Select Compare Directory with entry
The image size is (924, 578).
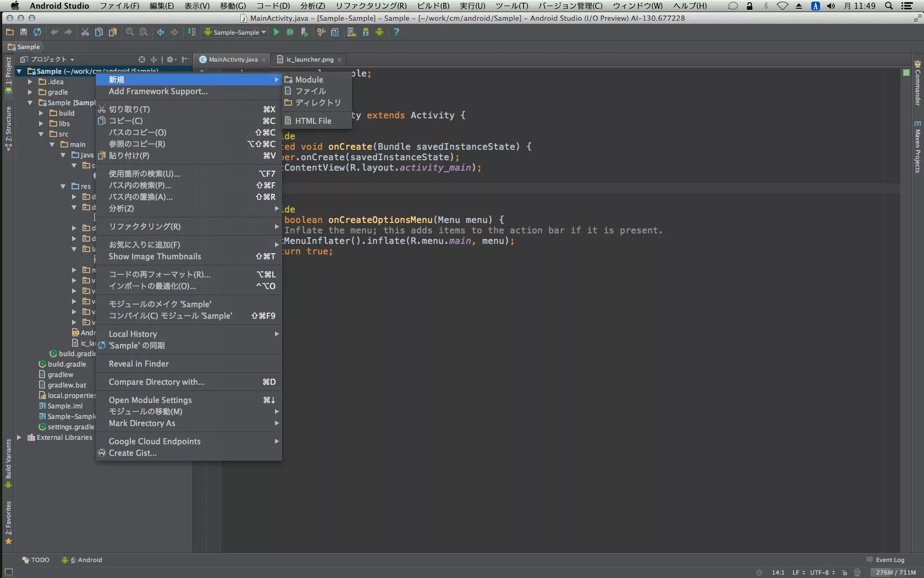coord(189,382)
